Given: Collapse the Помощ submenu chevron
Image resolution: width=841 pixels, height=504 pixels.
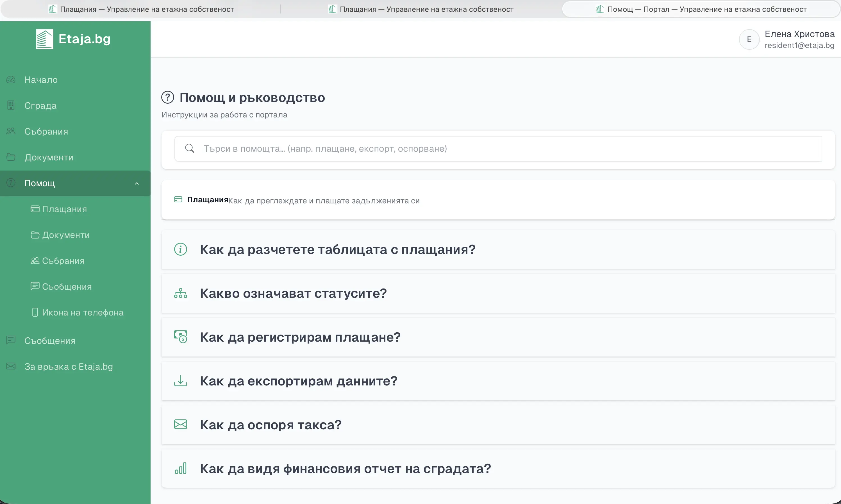Looking at the screenshot, I should click(x=137, y=184).
